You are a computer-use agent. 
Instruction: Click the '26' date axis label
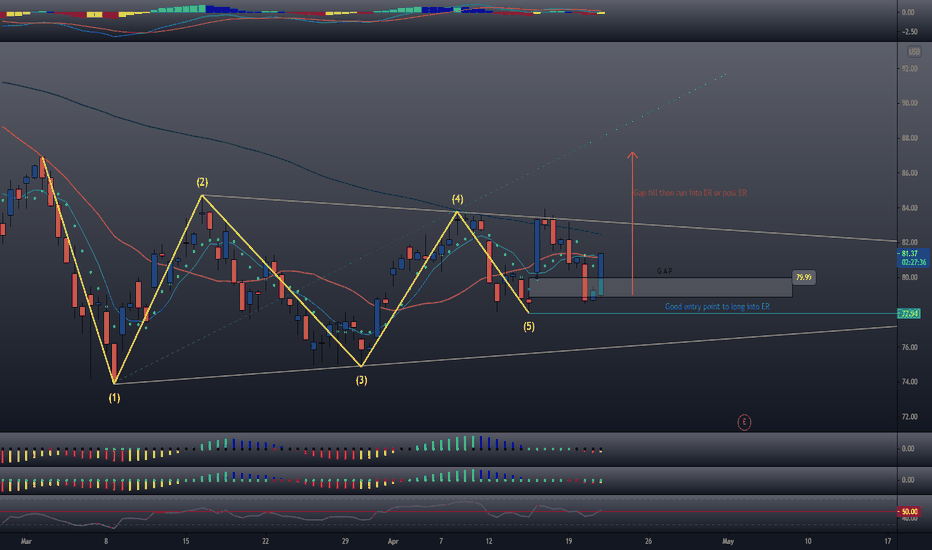(x=648, y=542)
